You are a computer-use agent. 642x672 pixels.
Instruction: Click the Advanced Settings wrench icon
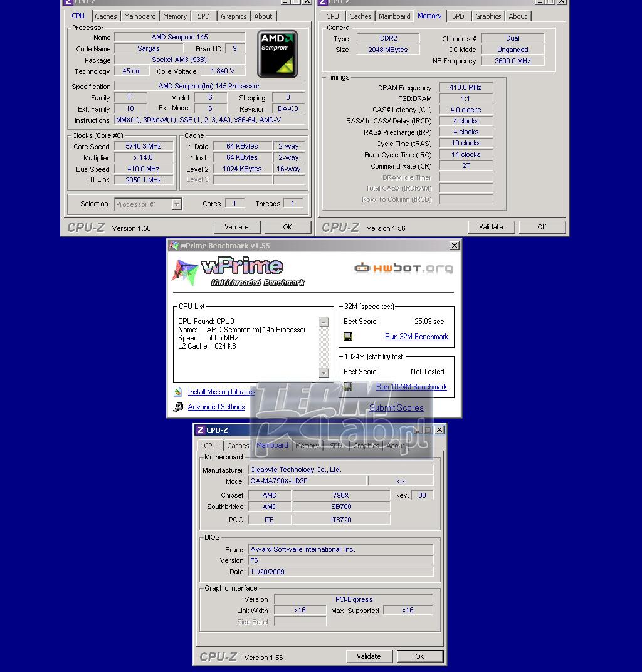(x=178, y=407)
